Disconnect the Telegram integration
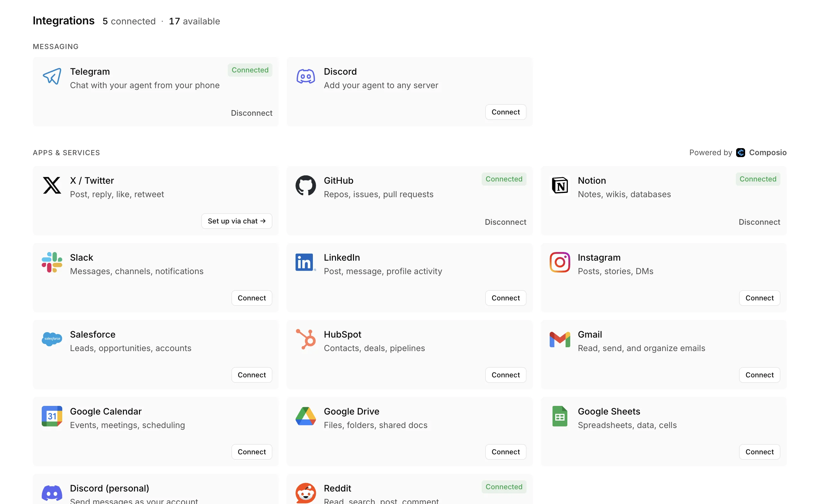817x504 pixels. [252, 113]
